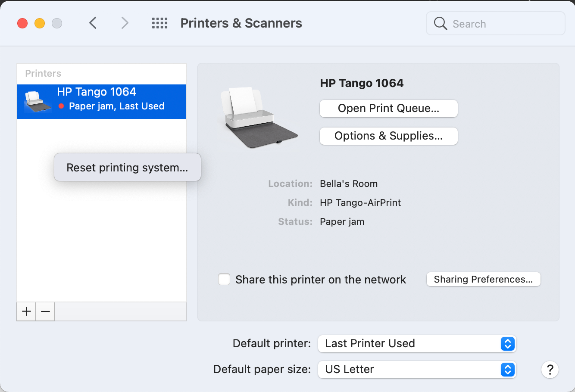The height and width of the screenshot is (392, 575).
Task: Remove printer with the minus button
Action: pyautogui.click(x=45, y=311)
